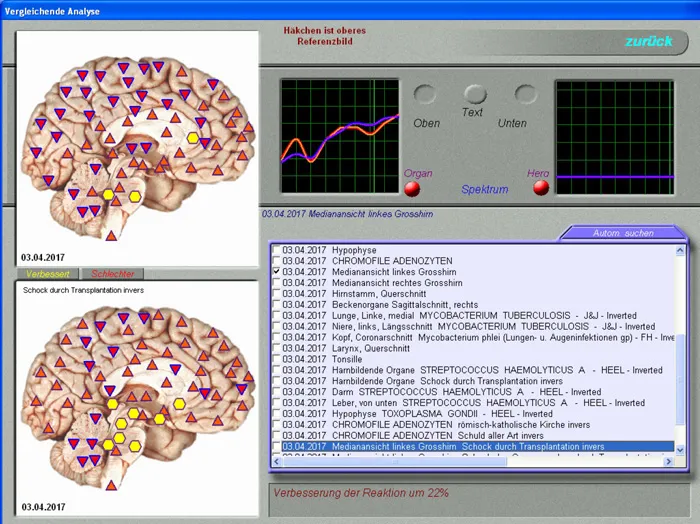This screenshot has width=700, height=524.
Task: Click the list's scroll up arrow
Action: [x=682, y=250]
